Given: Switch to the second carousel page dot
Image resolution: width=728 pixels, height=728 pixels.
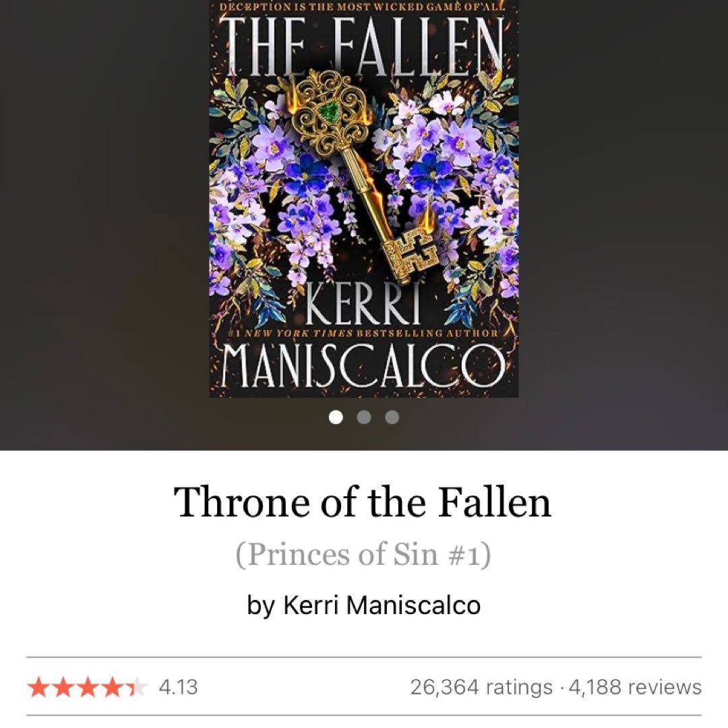Looking at the screenshot, I should pos(364,417).
